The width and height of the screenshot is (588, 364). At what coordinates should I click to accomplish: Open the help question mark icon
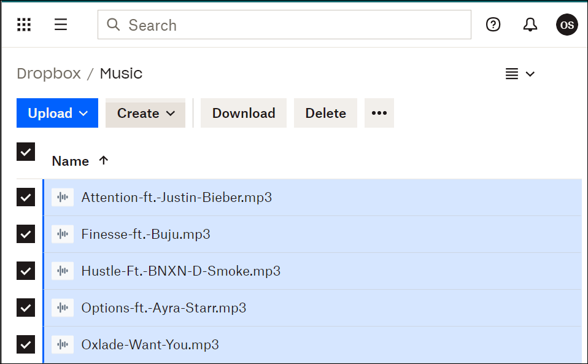click(493, 25)
